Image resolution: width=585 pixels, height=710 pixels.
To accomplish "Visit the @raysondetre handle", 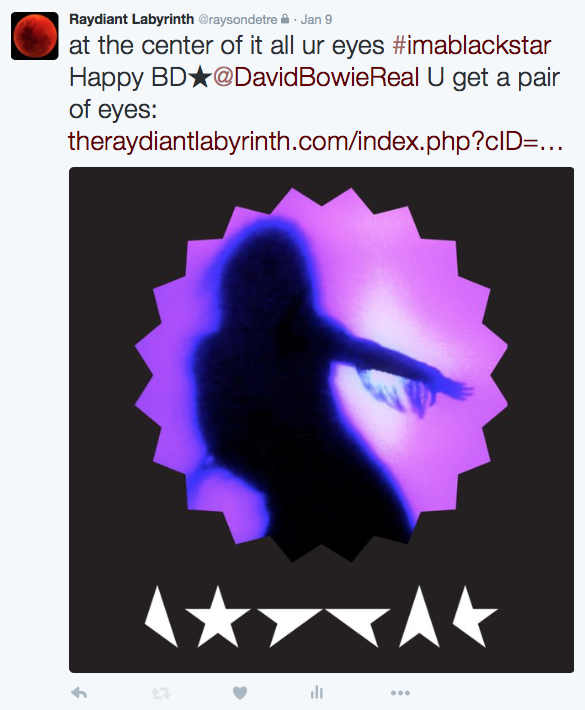I will pos(238,19).
